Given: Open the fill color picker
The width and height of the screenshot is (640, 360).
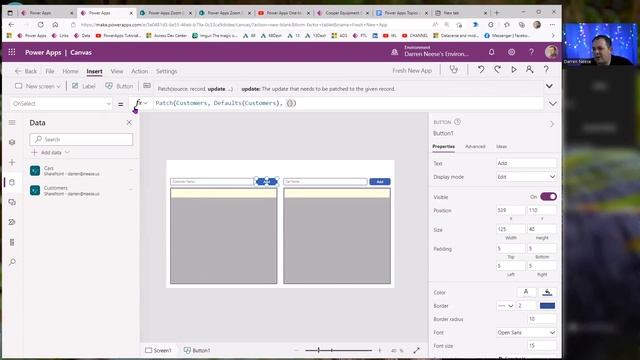Looking at the screenshot, I should pos(547,292).
